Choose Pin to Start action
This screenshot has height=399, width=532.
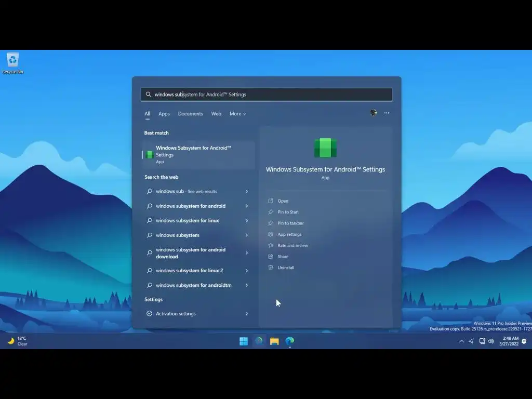pos(288,212)
